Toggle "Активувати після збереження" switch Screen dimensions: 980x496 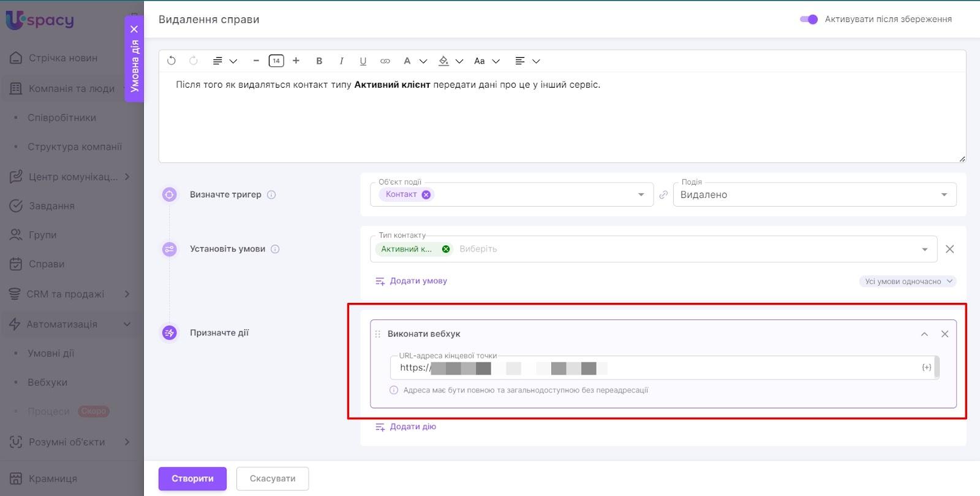click(809, 19)
